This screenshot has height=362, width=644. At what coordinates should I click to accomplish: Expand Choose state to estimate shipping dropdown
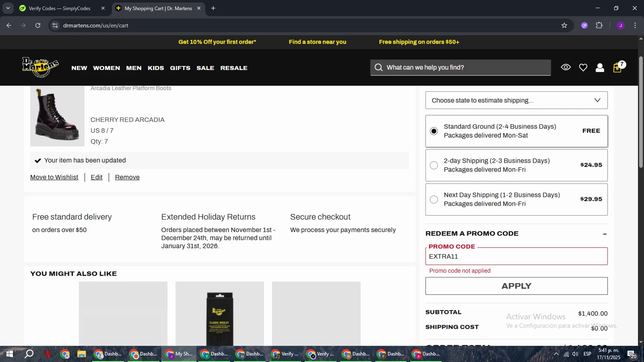point(516,100)
